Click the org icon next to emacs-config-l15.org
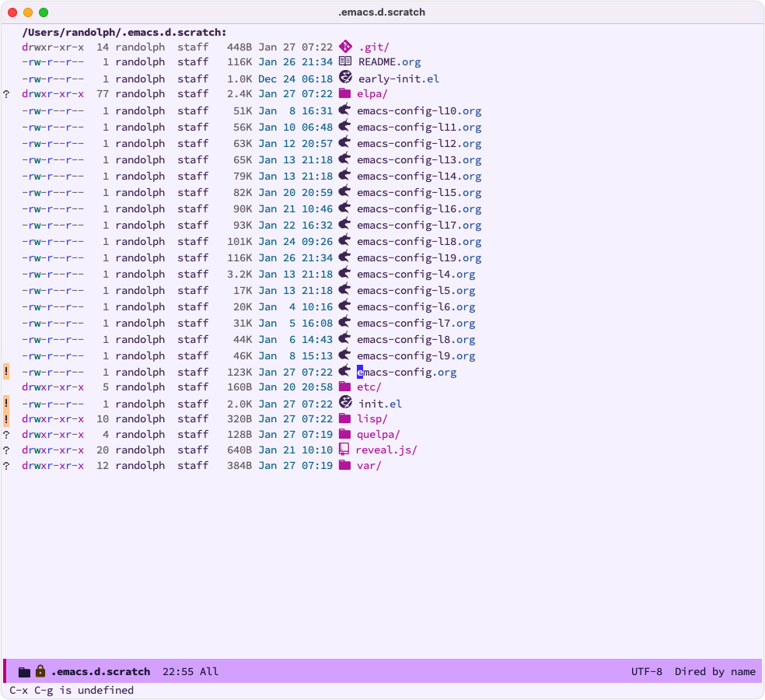The width and height of the screenshot is (765, 700). (345, 191)
